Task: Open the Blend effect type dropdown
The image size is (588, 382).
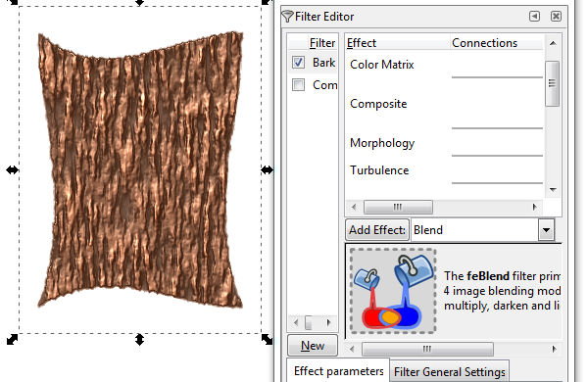Action: click(546, 230)
